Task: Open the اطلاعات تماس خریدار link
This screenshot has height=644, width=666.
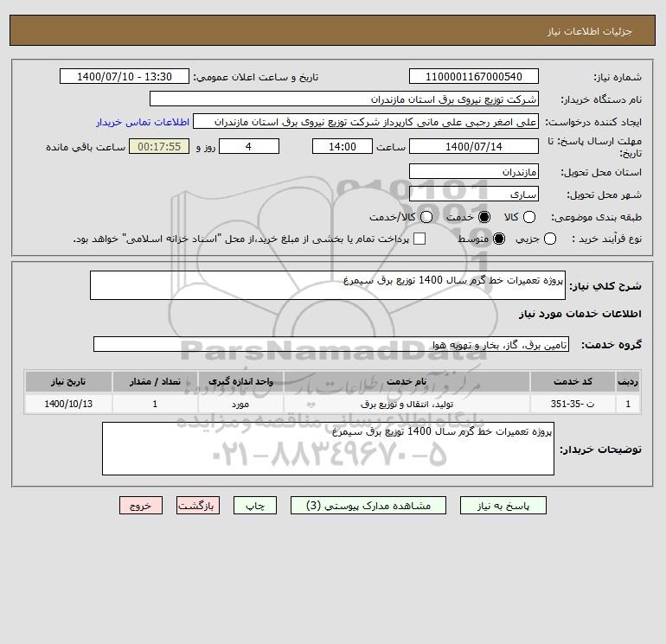Action: [x=143, y=122]
